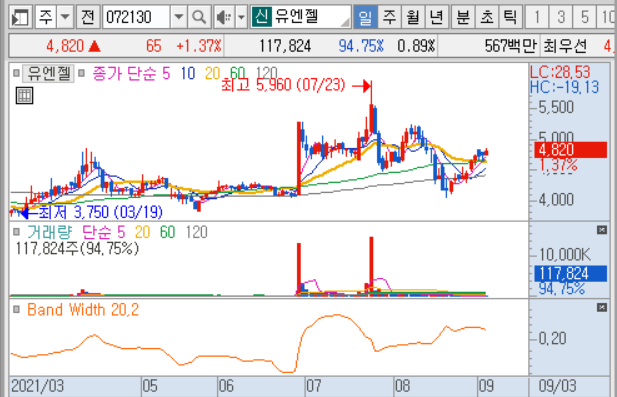Click the LC:28.53 indicator text

coord(560,72)
